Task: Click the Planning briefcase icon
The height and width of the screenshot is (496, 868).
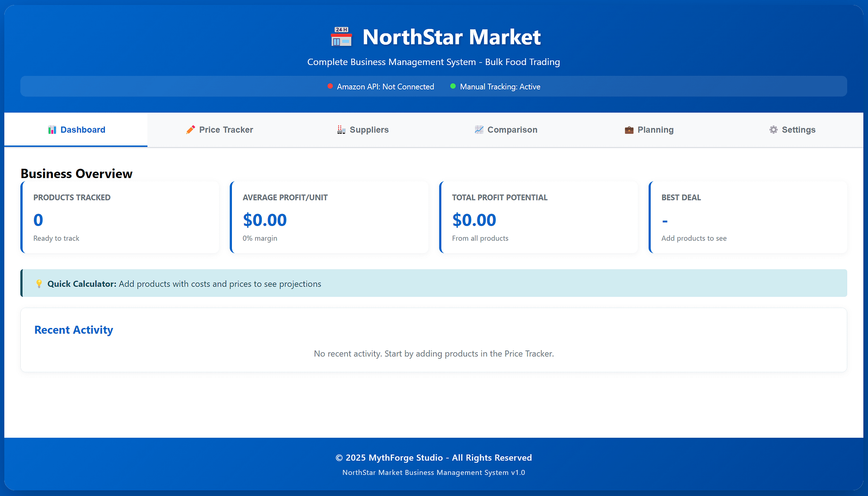Action: tap(629, 130)
